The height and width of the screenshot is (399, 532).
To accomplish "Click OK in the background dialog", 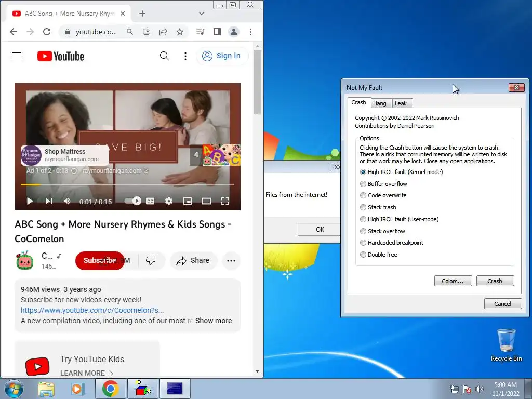I will [318, 229].
